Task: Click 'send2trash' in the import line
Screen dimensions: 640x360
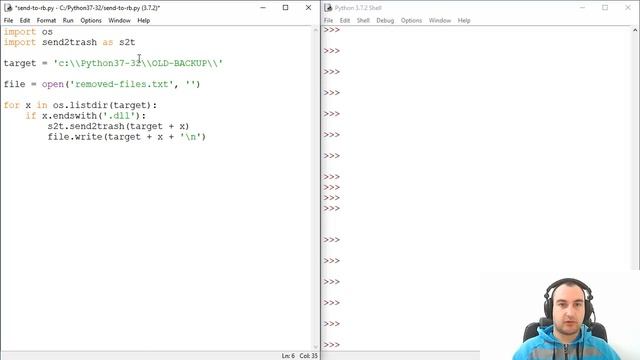Action: (69, 42)
